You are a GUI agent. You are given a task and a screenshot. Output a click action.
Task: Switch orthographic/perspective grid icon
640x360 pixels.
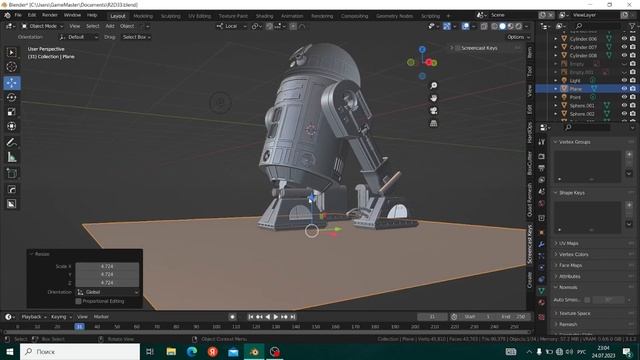point(433,123)
